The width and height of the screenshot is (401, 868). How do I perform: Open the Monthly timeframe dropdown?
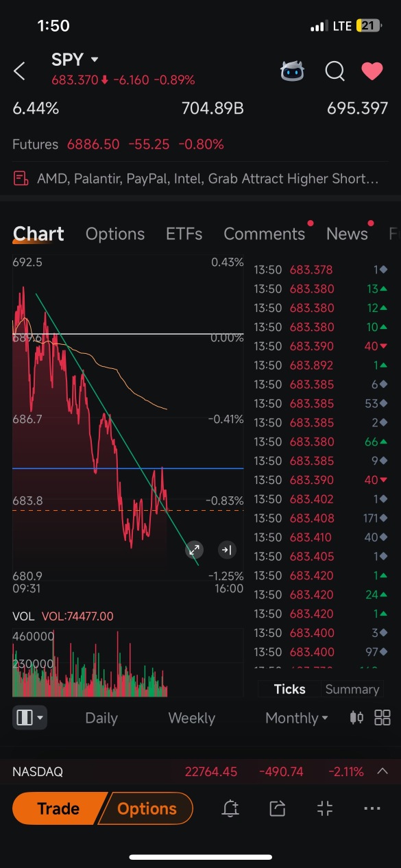pos(297,718)
